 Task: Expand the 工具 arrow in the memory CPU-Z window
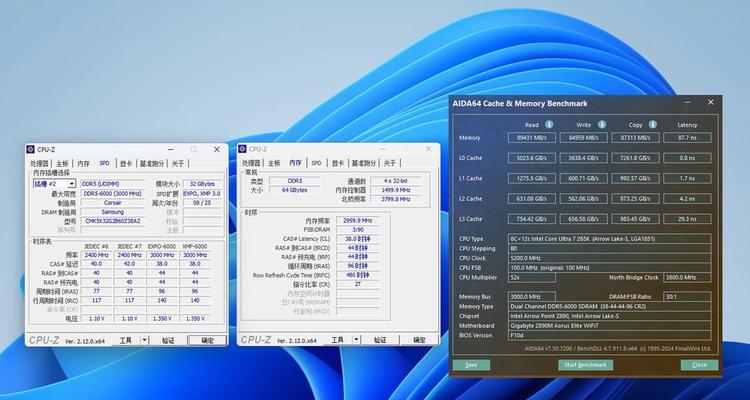[x=356, y=340]
